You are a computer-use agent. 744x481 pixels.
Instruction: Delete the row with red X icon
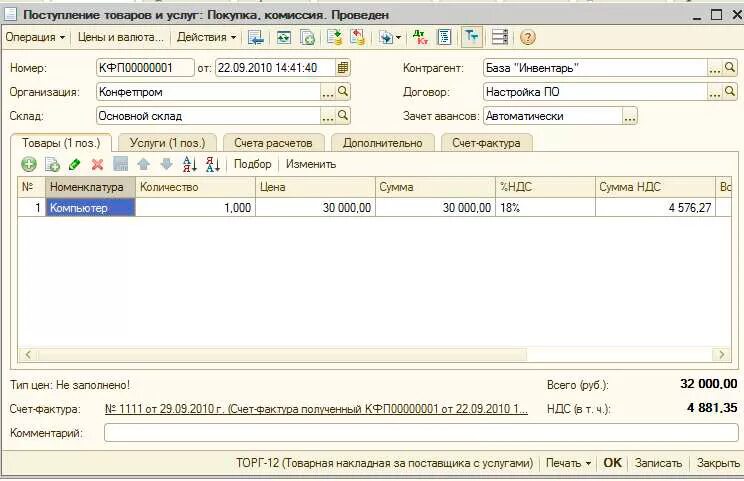tap(97, 164)
